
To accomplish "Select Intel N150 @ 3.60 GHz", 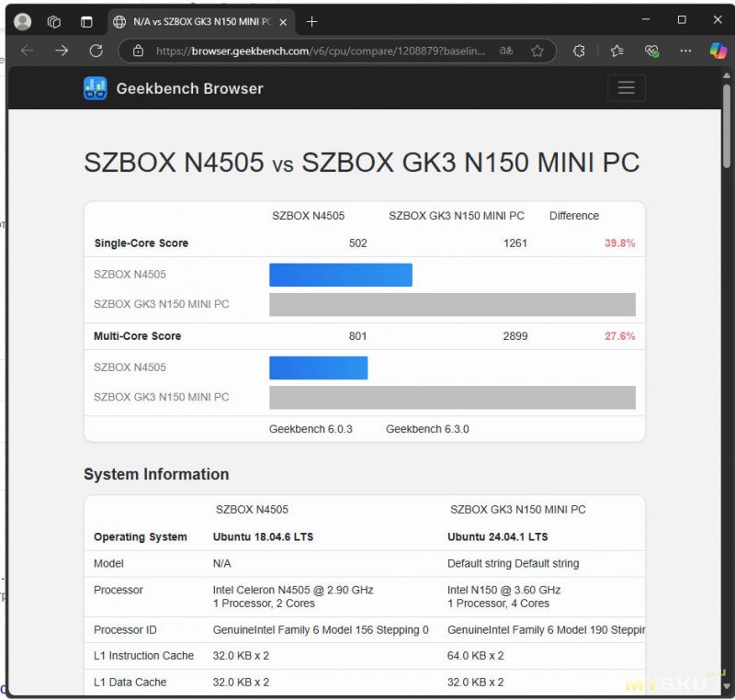I will (x=503, y=590).
